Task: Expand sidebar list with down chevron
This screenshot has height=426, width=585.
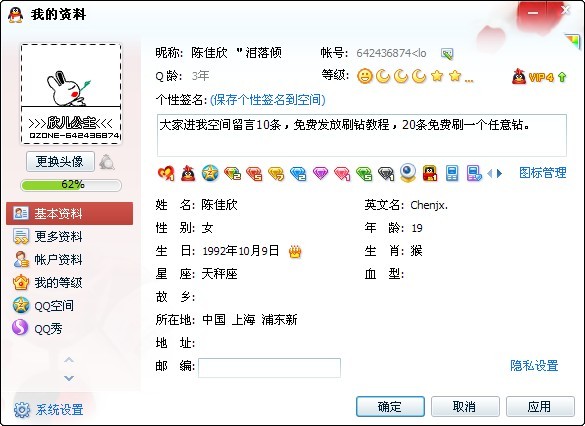Action: (69, 378)
